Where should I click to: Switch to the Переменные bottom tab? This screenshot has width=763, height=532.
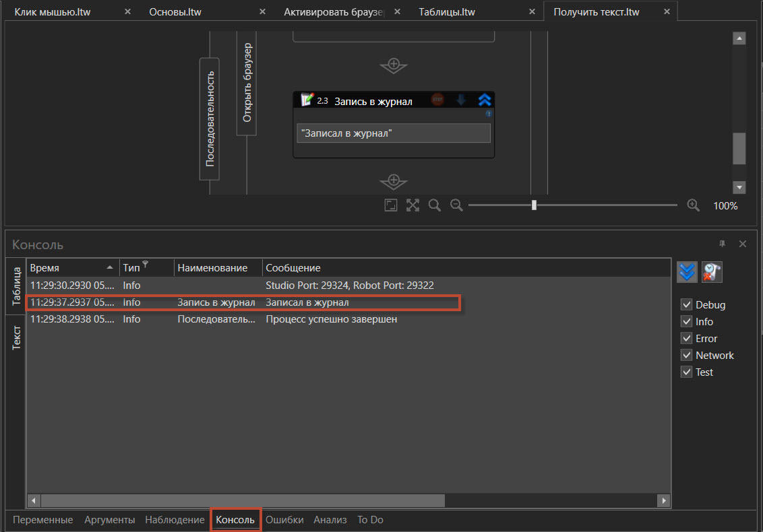[43, 520]
